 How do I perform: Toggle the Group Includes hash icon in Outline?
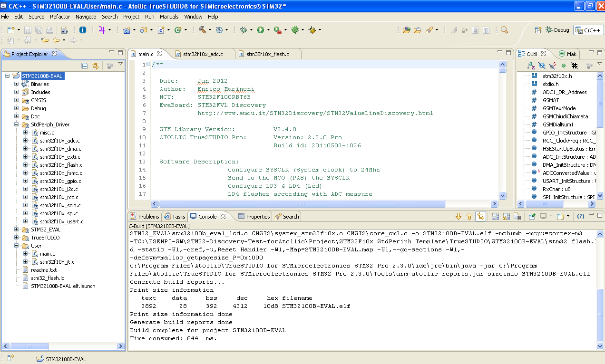coord(575,66)
